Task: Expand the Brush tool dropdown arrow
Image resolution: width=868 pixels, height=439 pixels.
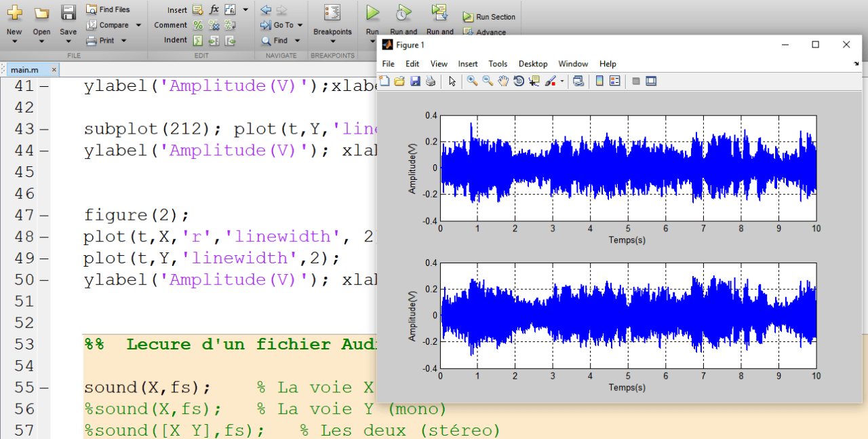Action: tap(561, 81)
